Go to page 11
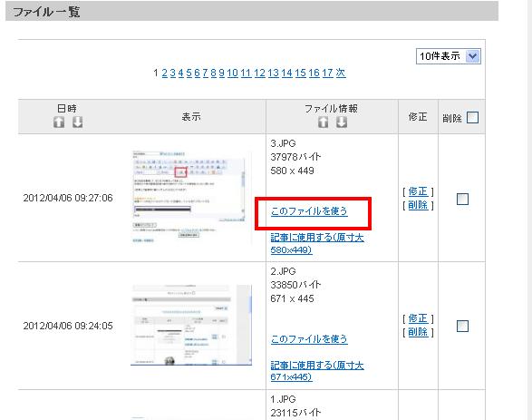This screenshot has width=532, height=420. coord(246,73)
